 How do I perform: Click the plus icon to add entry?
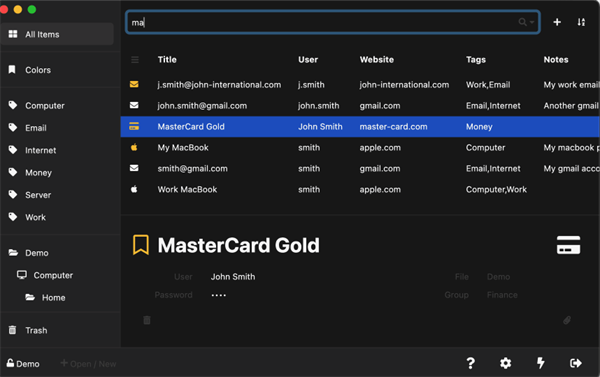[557, 22]
